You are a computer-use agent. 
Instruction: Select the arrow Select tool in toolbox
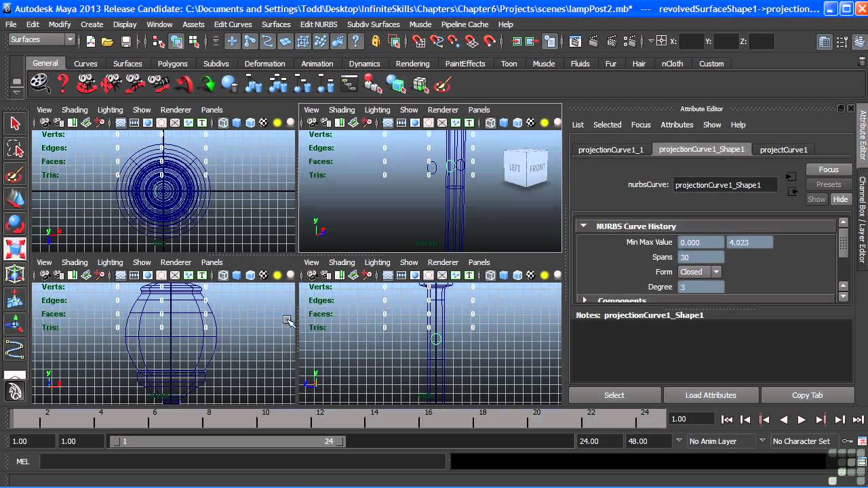[x=15, y=123]
